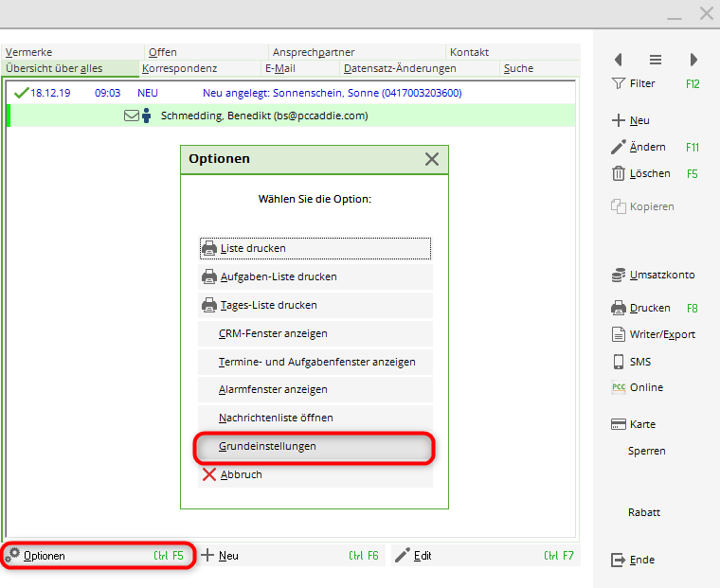Image resolution: width=720 pixels, height=588 pixels.
Task: Click the SMS phone icon
Action: (619, 362)
